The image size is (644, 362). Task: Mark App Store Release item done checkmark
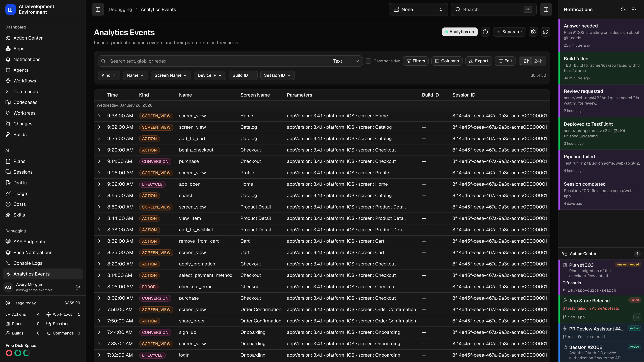(637, 317)
